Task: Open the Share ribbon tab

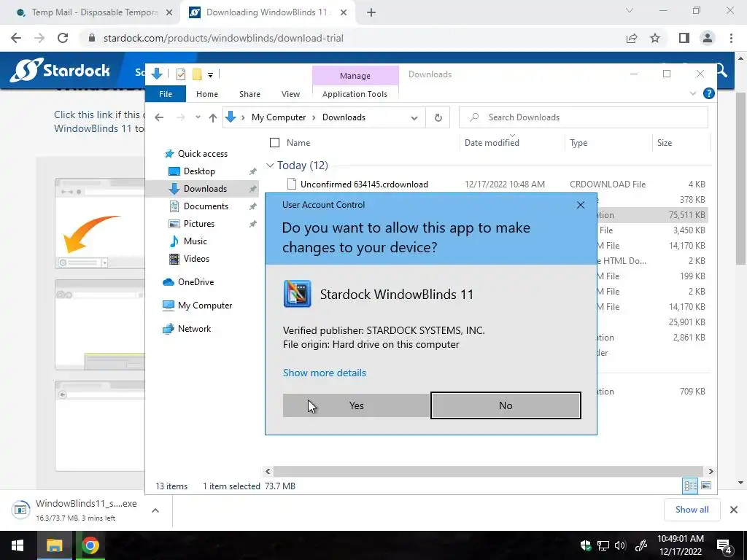Action: [249, 94]
